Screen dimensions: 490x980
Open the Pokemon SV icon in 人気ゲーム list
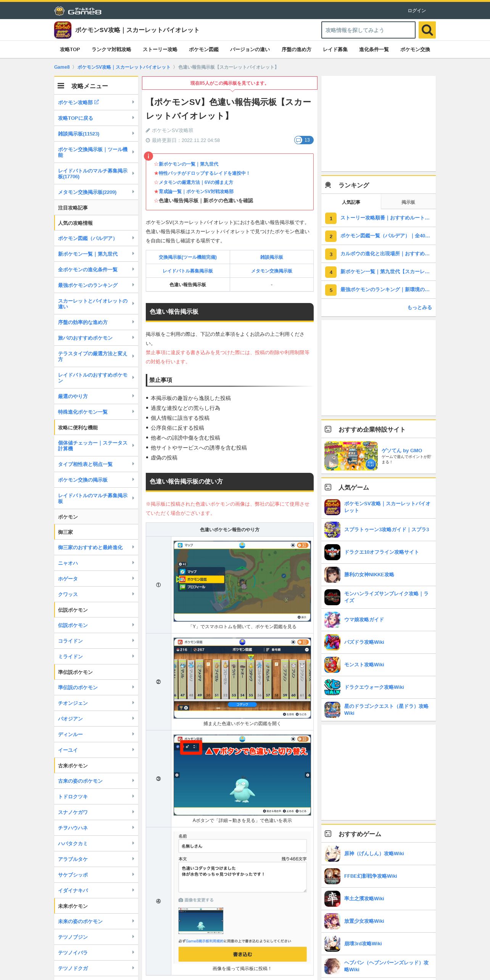[x=332, y=507]
